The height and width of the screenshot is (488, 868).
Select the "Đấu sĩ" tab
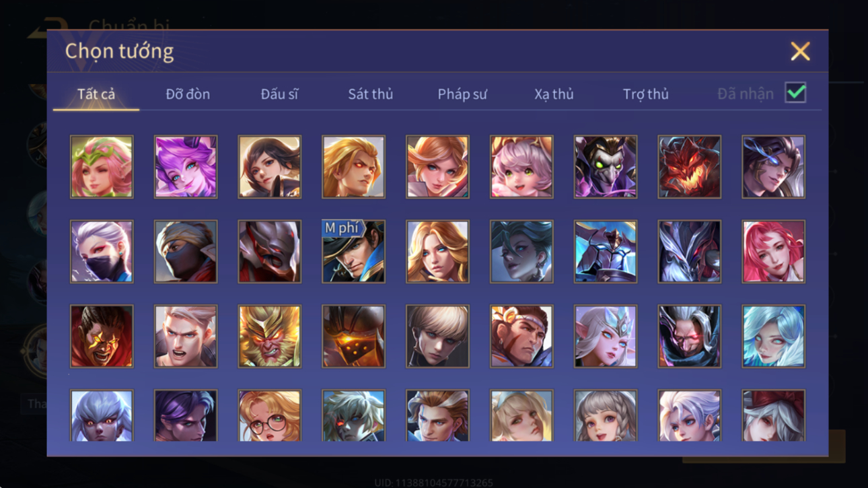coord(279,94)
